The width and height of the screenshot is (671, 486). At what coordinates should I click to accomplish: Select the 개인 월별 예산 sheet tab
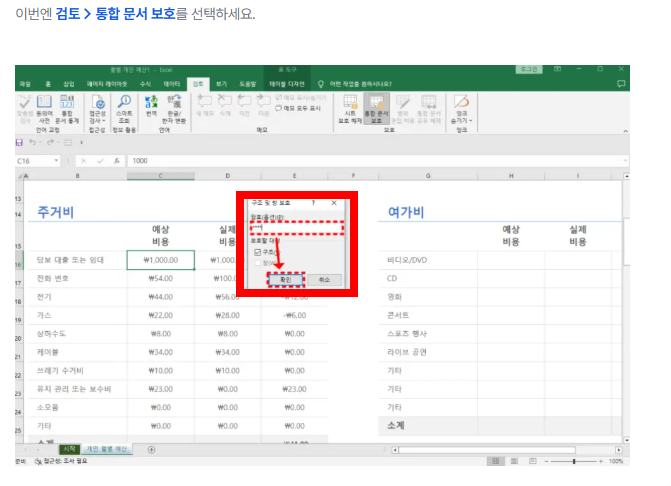pyautogui.click(x=107, y=449)
